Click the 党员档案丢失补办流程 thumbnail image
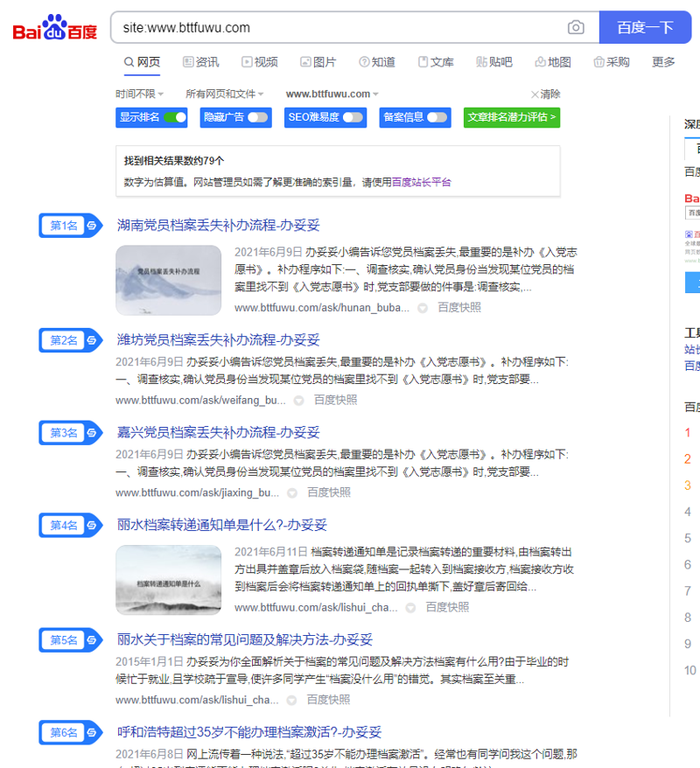The width and height of the screenshot is (700, 768). (x=169, y=280)
